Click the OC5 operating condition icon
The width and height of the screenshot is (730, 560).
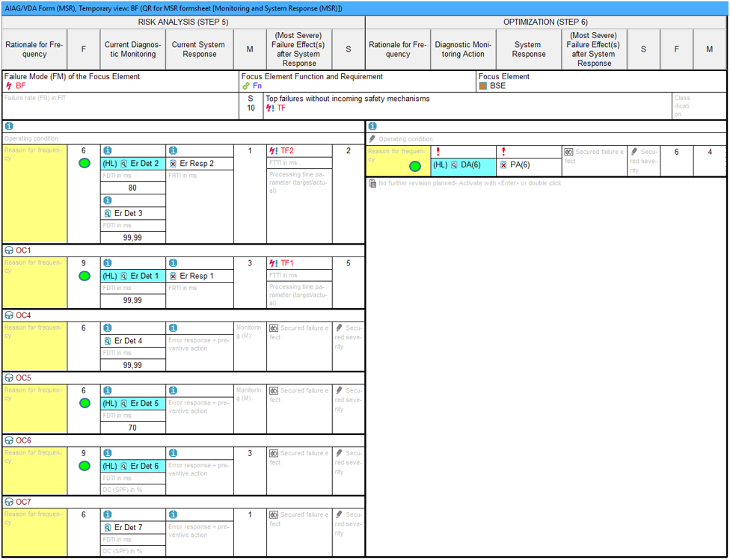click(9, 378)
